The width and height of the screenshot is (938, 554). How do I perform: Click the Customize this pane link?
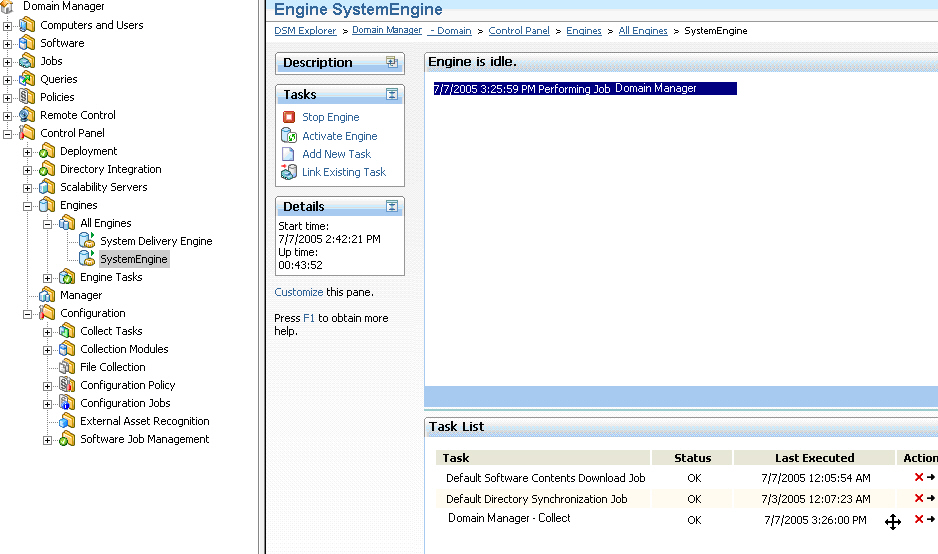click(x=299, y=292)
